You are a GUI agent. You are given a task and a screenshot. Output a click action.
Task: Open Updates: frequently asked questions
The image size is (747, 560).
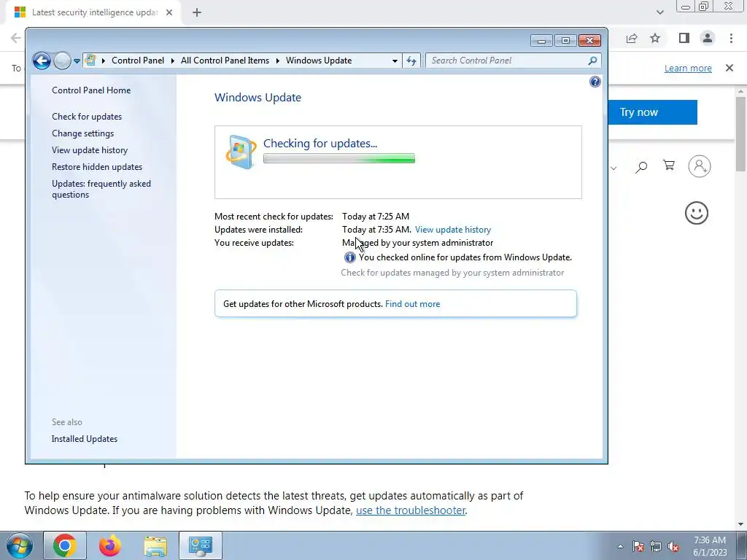[101, 189]
